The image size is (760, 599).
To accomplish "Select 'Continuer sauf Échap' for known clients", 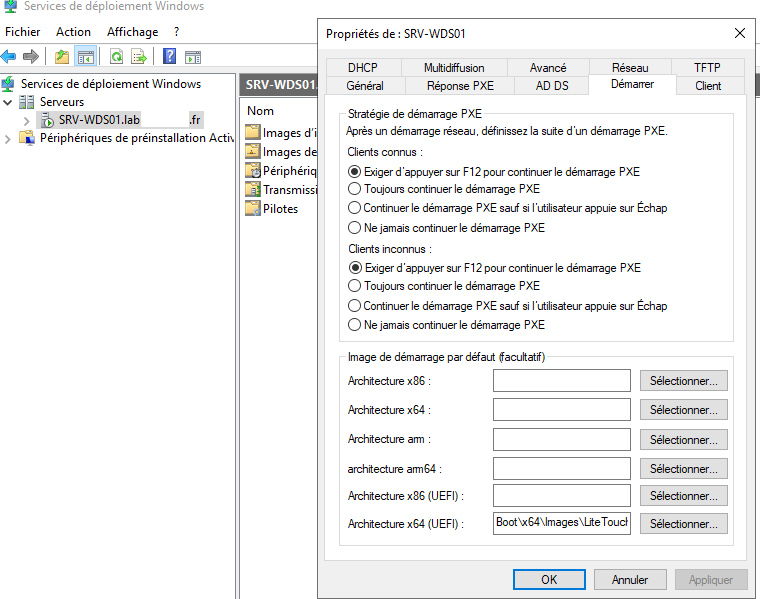I will point(354,208).
